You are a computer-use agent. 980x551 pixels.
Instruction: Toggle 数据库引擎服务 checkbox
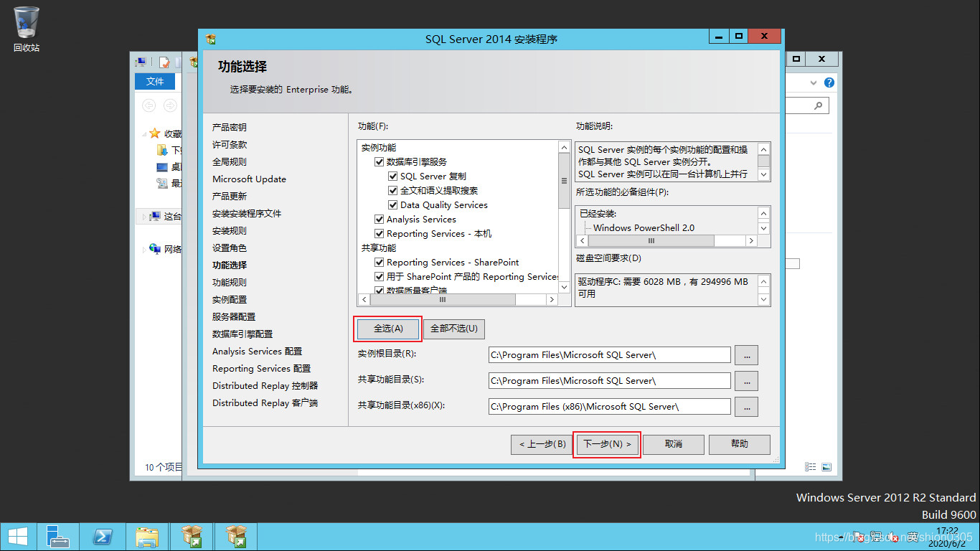pos(380,162)
